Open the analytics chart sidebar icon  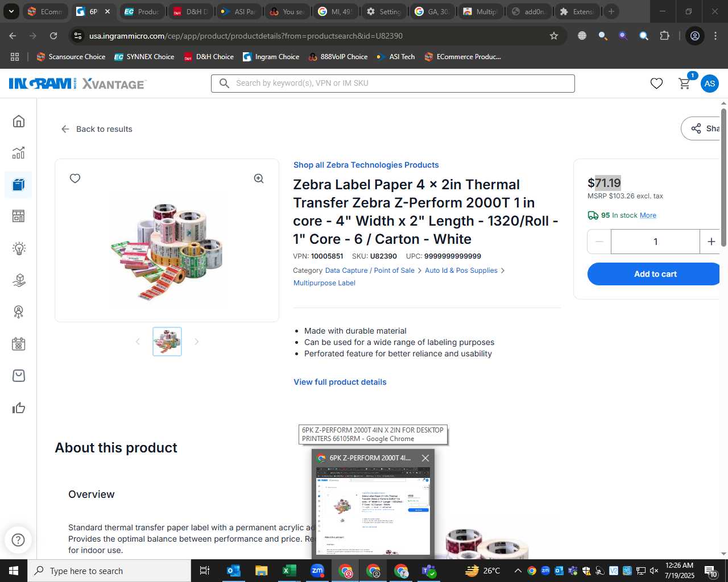19,153
